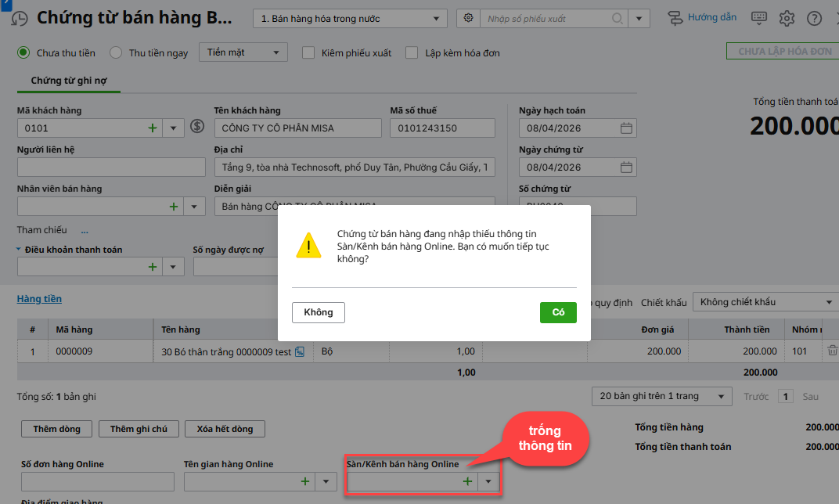Image resolution: width=839 pixels, height=504 pixels.
Task: Click the gear icon beside the phiếu xuất search
Action: point(469,18)
